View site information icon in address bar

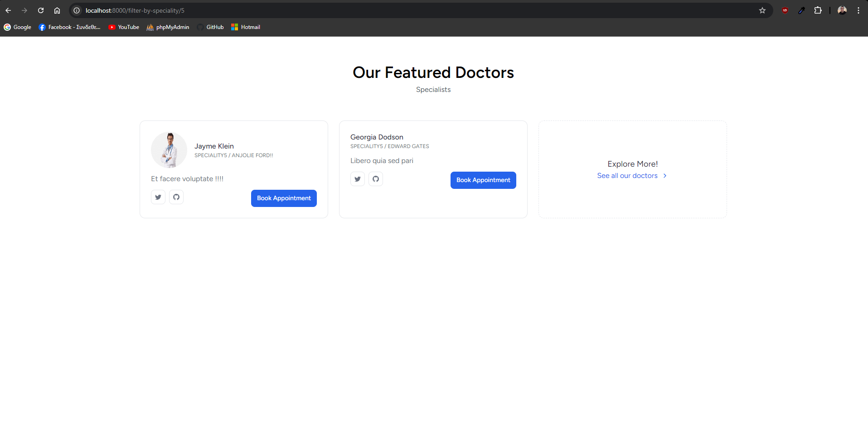tap(77, 10)
